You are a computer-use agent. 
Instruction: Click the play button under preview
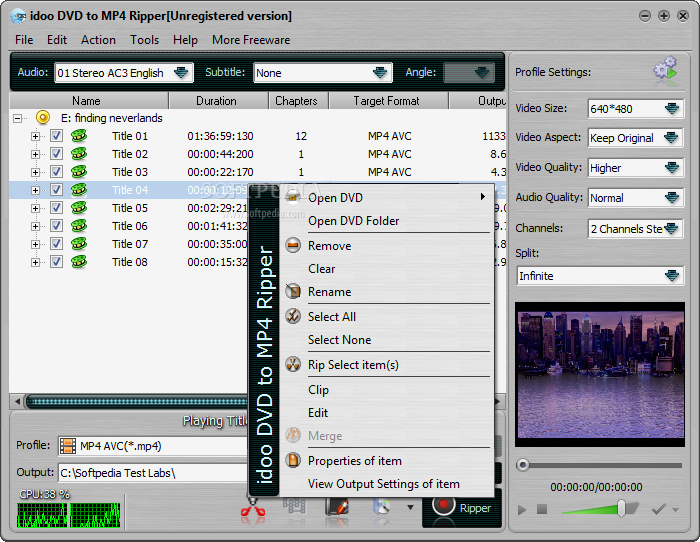tap(522, 509)
